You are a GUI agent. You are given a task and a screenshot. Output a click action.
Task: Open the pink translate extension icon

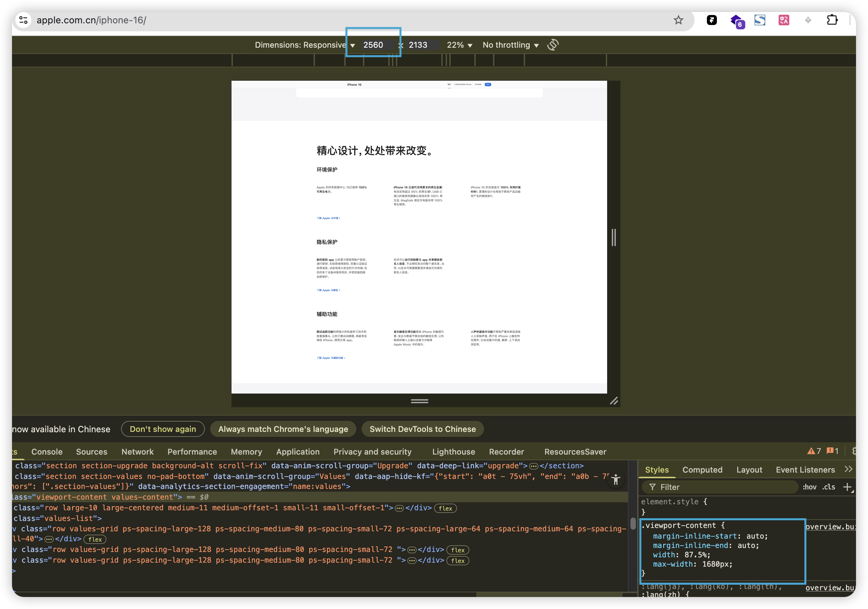(x=784, y=20)
